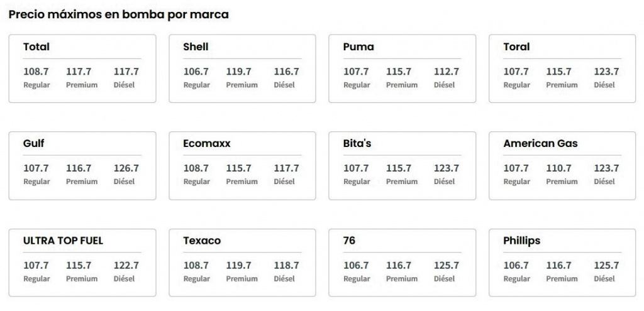644x311 pixels.
Task: Select the Gulf brand heading
Action: (34, 143)
